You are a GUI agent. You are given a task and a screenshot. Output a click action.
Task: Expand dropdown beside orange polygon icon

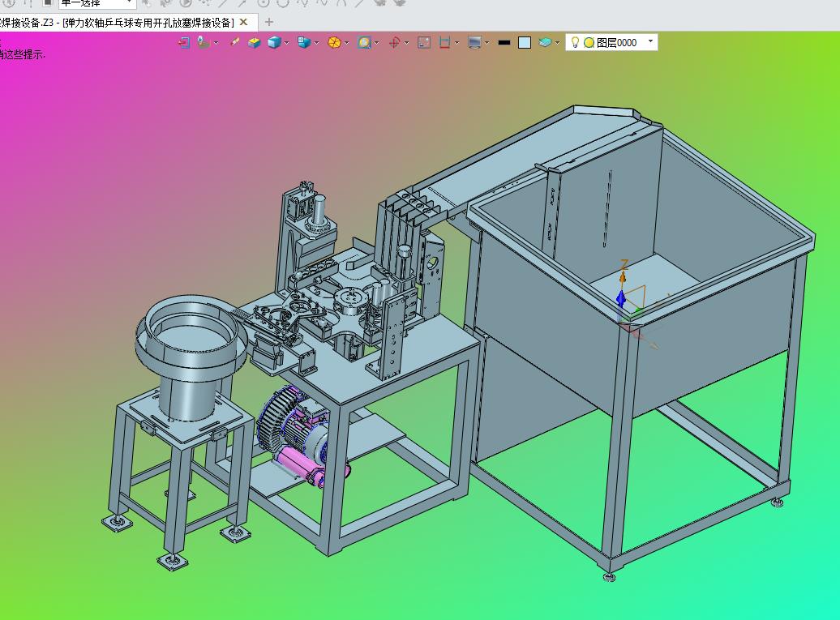346,43
